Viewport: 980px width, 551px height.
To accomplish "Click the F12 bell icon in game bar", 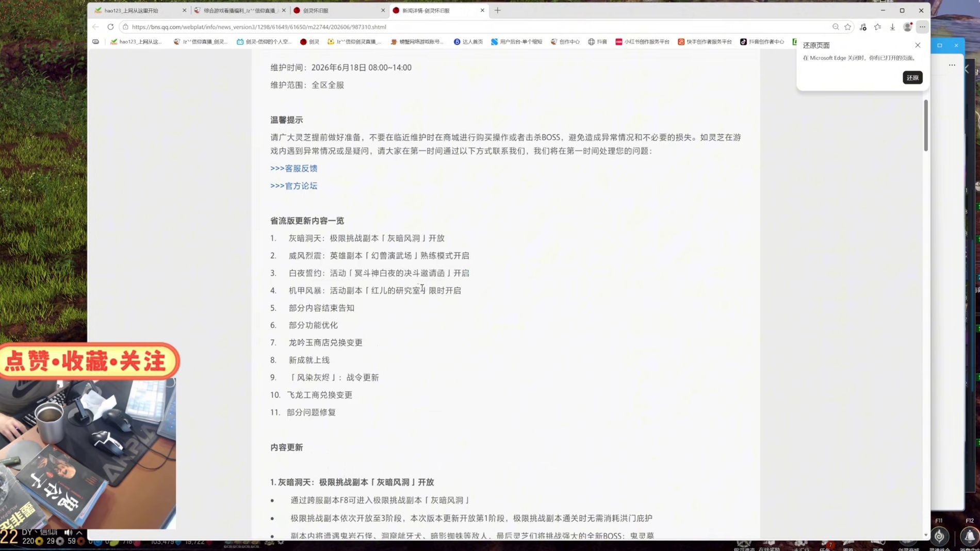I will point(970,537).
